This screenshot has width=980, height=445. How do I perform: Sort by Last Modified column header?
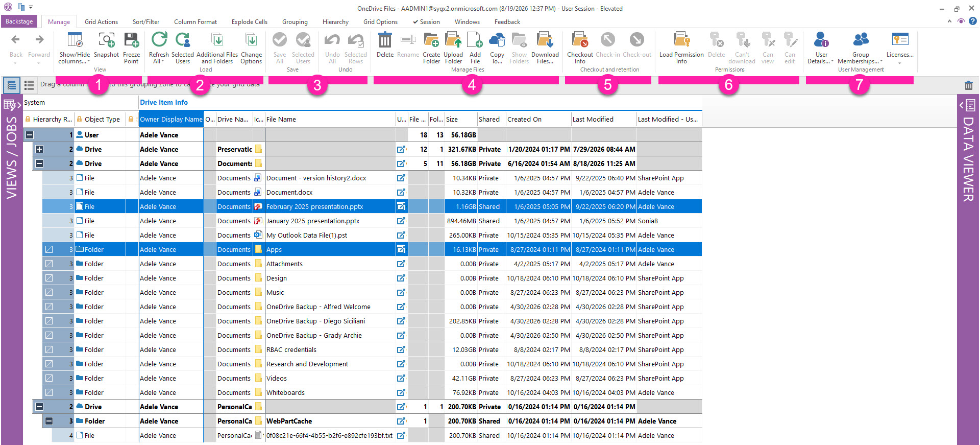point(604,120)
